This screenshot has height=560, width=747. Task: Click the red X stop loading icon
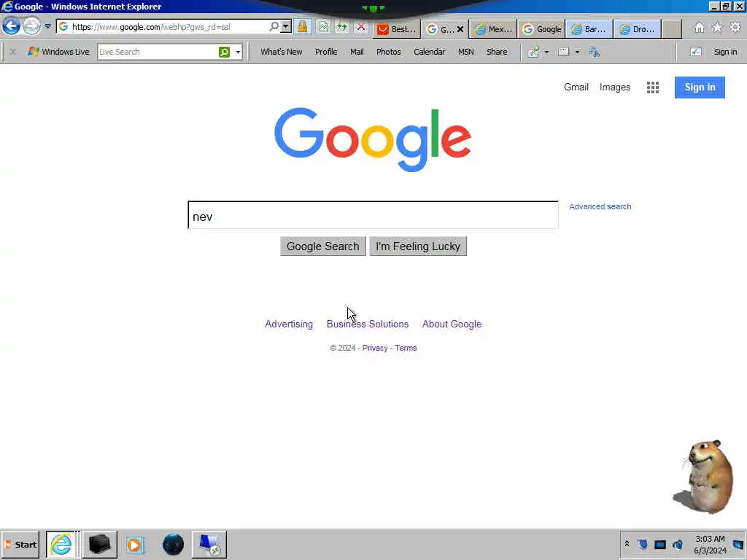(361, 27)
